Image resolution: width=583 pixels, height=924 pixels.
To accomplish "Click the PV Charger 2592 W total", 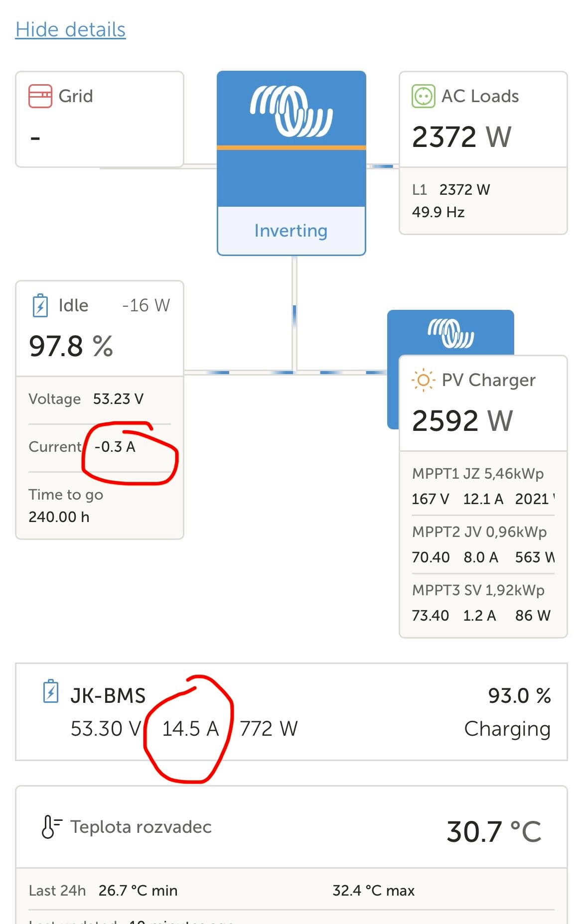I will point(462,421).
